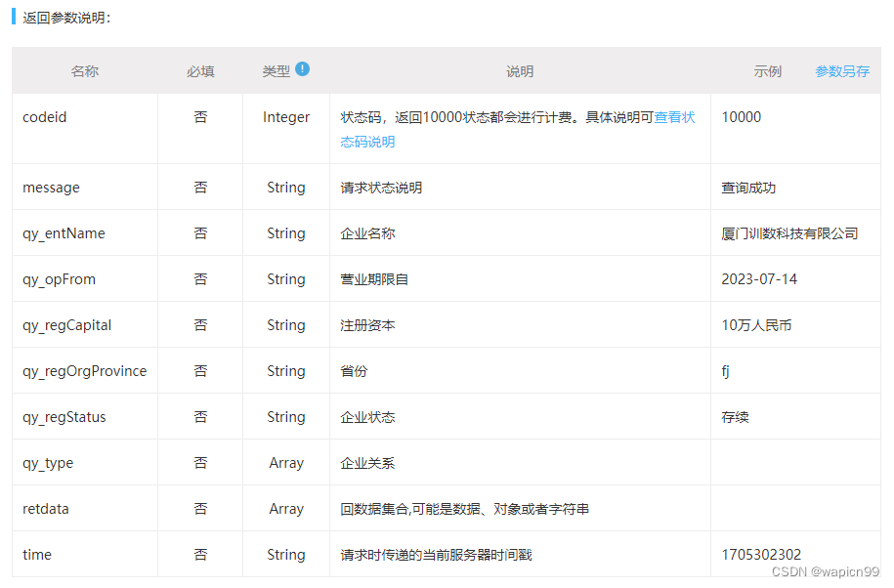This screenshot has height=588, width=894.
Task: Click 否 in the codeid row
Action: point(200,117)
